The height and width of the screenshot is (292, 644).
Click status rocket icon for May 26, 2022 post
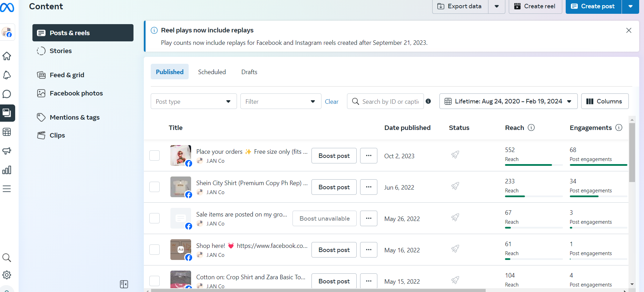click(455, 217)
